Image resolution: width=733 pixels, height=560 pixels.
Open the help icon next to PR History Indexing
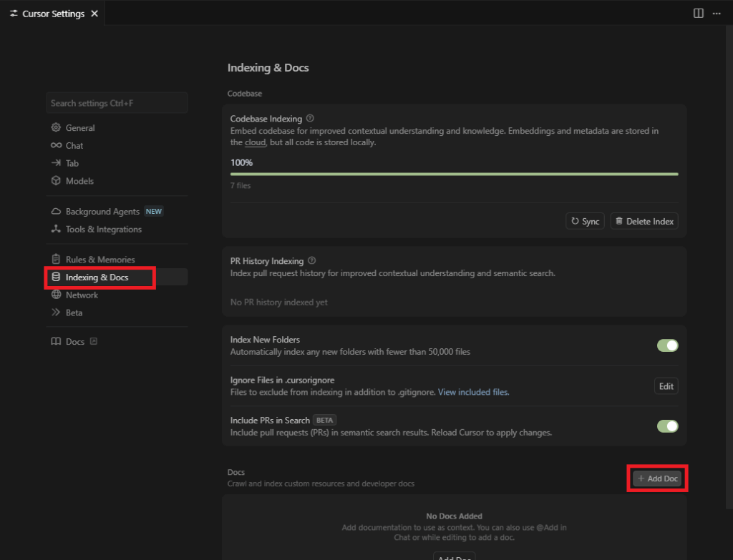coord(312,260)
